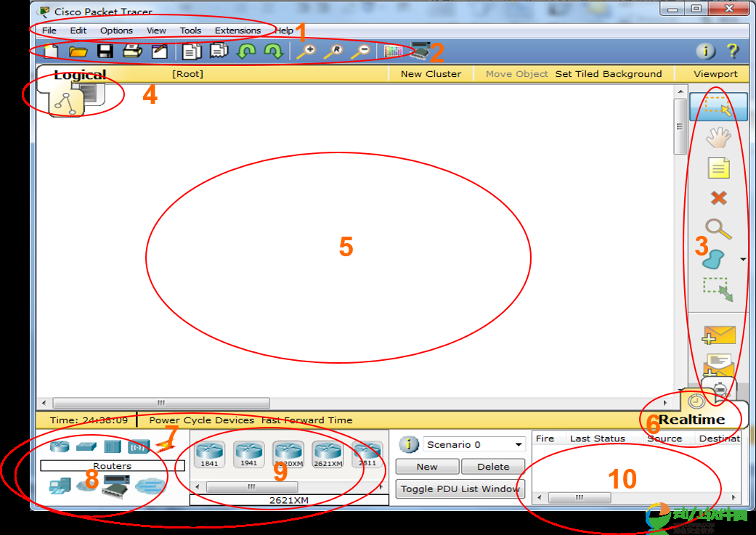Select the 1841 router device
Screen dimensions: 756x535
pos(209,454)
